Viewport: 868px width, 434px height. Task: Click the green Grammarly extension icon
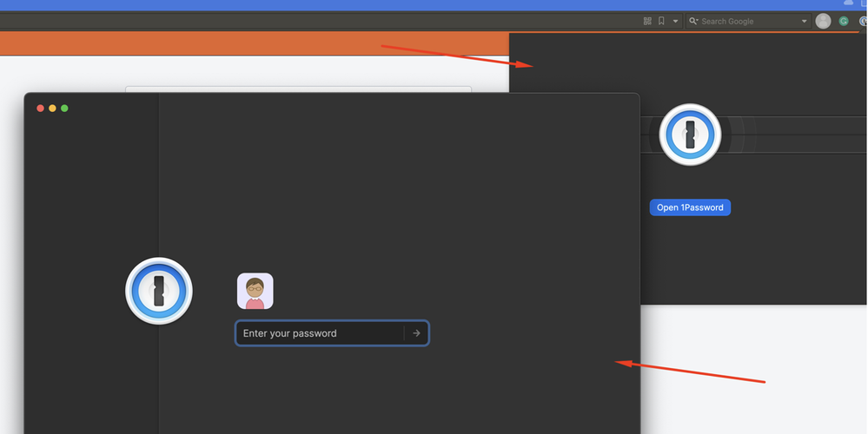pyautogui.click(x=844, y=21)
